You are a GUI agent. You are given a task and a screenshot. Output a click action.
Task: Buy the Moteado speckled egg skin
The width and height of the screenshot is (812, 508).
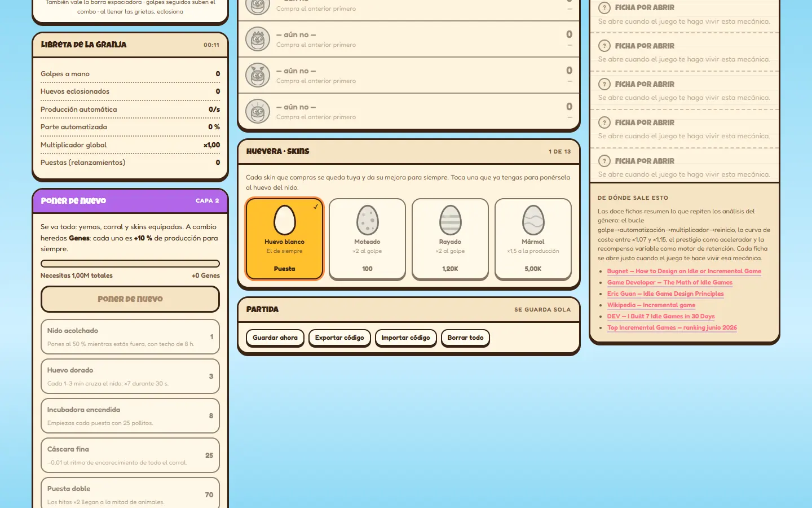coord(367,239)
